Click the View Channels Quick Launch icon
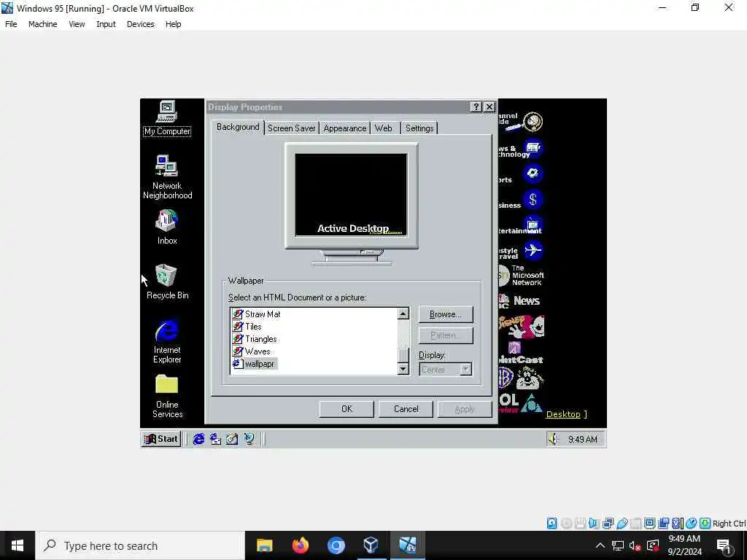 click(x=249, y=438)
